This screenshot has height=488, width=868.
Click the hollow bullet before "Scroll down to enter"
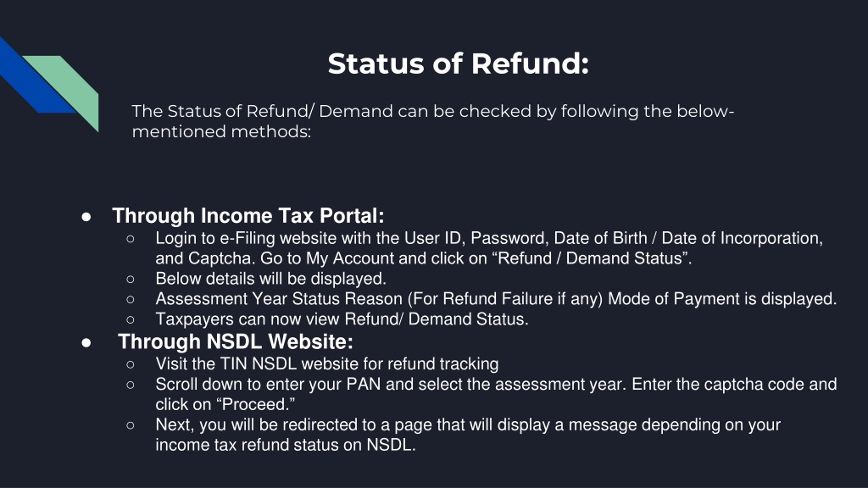(131, 385)
